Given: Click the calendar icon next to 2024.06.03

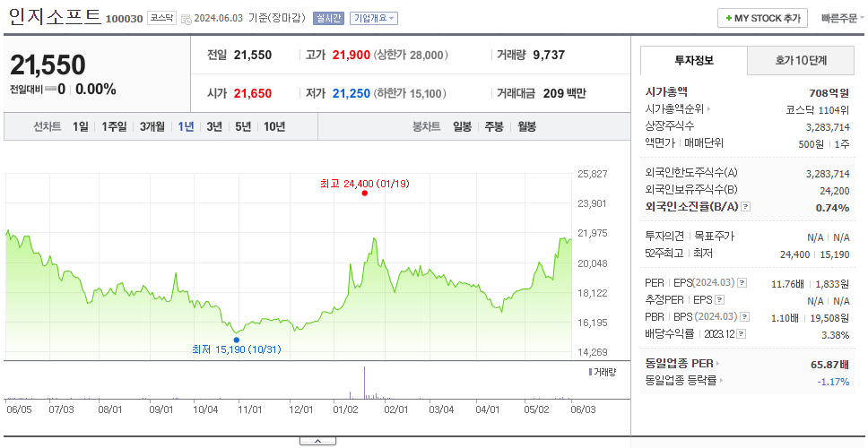Looking at the screenshot, I should (x=186, y=19).
